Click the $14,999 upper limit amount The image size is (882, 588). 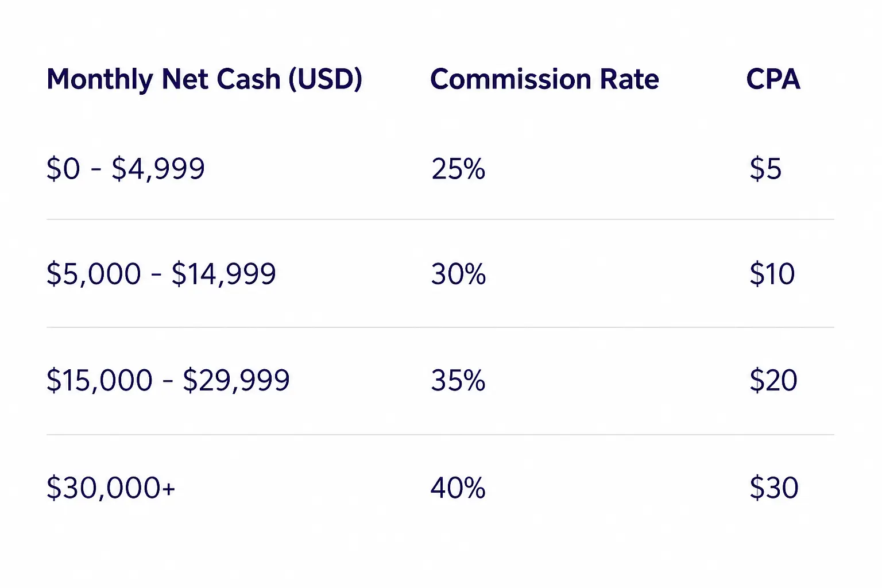click(224, 274)
